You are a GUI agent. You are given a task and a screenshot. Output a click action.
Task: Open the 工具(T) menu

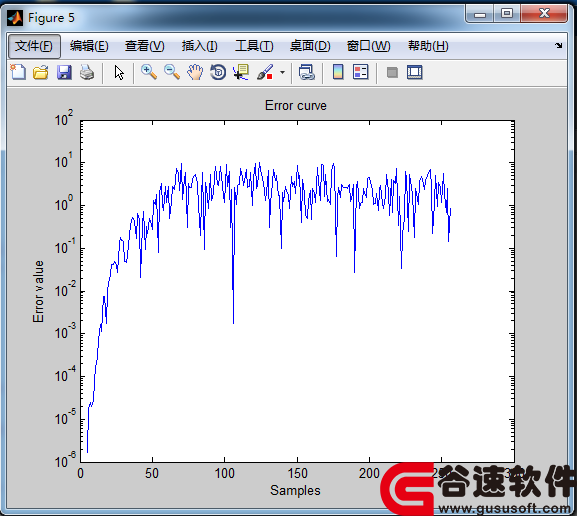click(x=254, y=46)
